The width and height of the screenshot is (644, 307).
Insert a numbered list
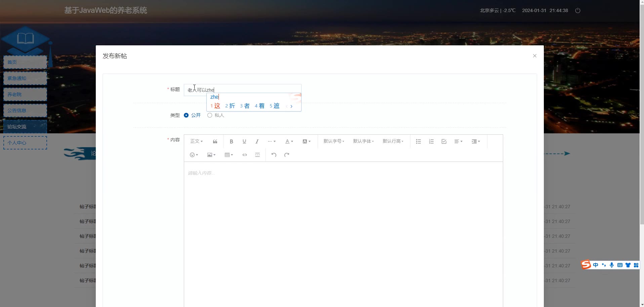point(431,141)
